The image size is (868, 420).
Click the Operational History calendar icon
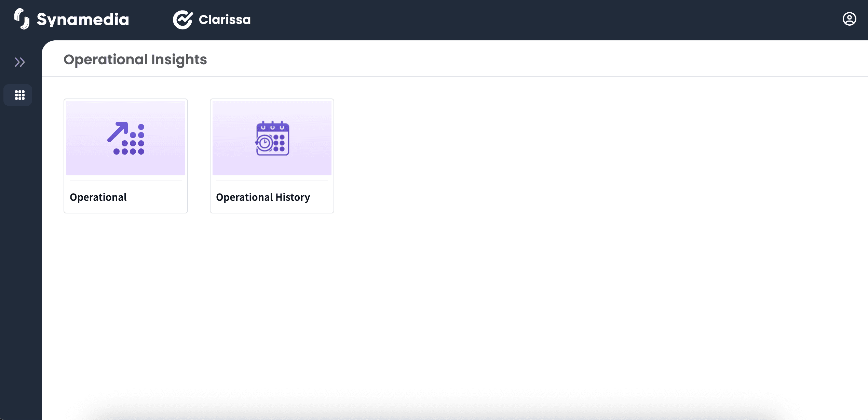(x=272, y=138)
